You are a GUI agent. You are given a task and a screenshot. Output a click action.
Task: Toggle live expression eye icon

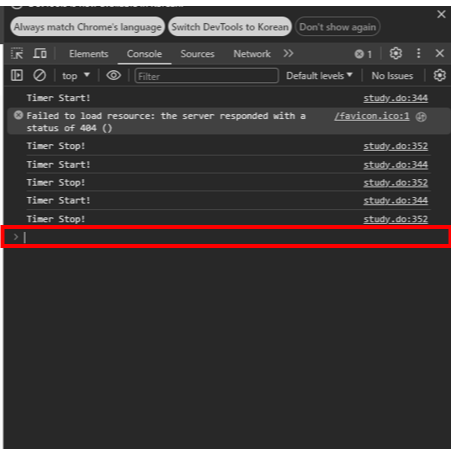tap(114, 75)
